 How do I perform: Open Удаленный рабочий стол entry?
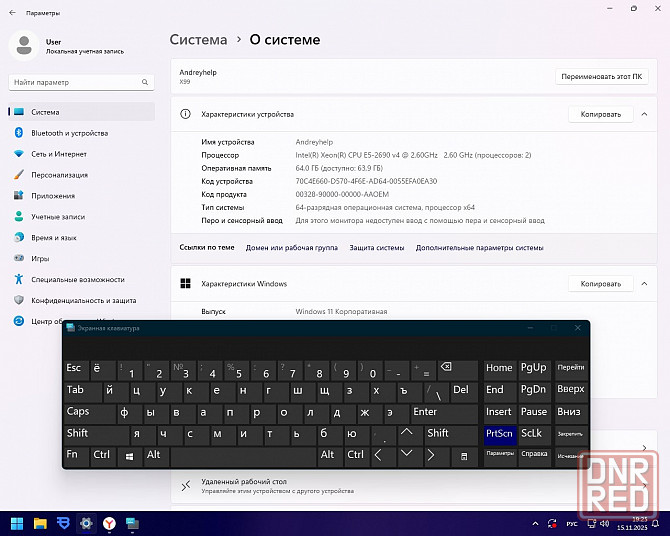pyautogui.click(x=414, y=486)
